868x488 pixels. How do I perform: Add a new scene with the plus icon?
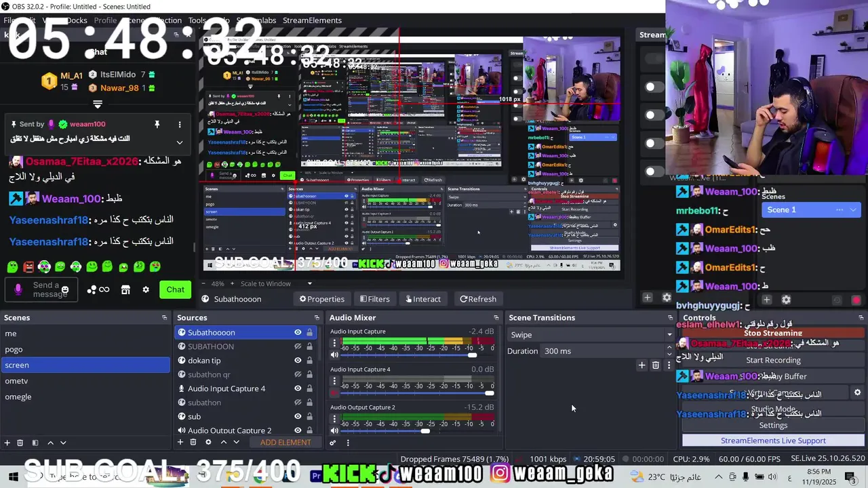click(7, 443)
